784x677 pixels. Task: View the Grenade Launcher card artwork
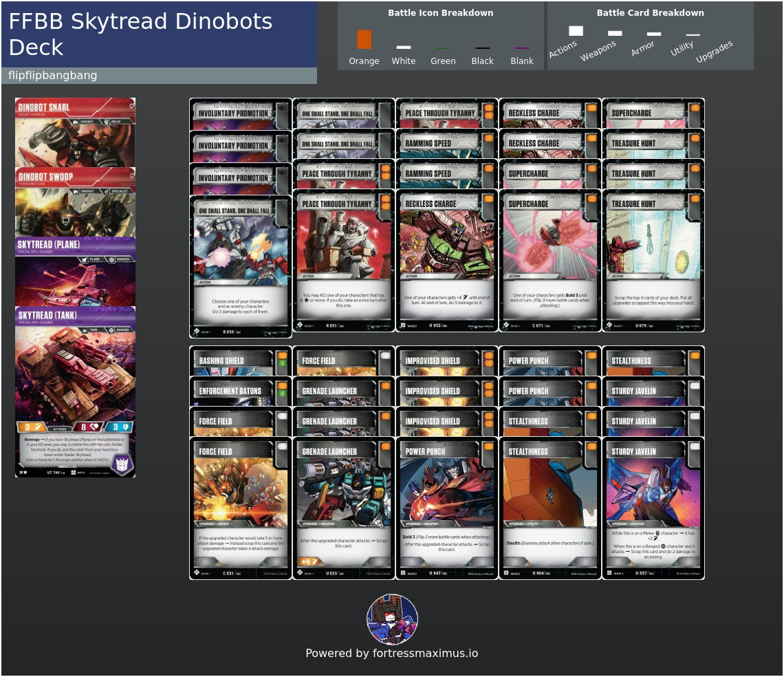[343, 491]
